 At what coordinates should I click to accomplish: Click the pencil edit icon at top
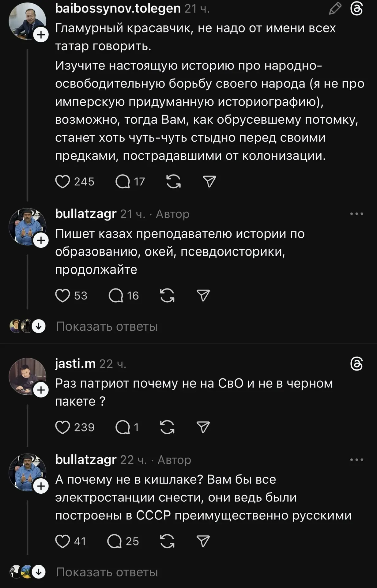point(335,8)
